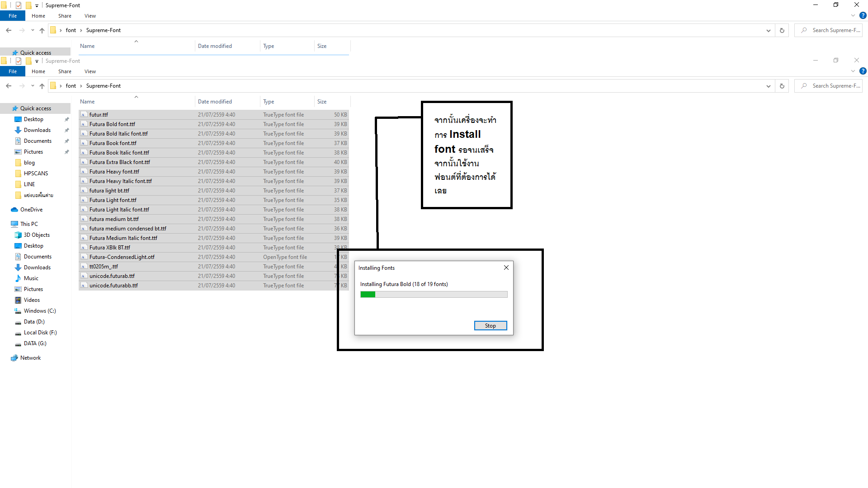Click the Search Supreme-Font box in front window

click(828, 86)
